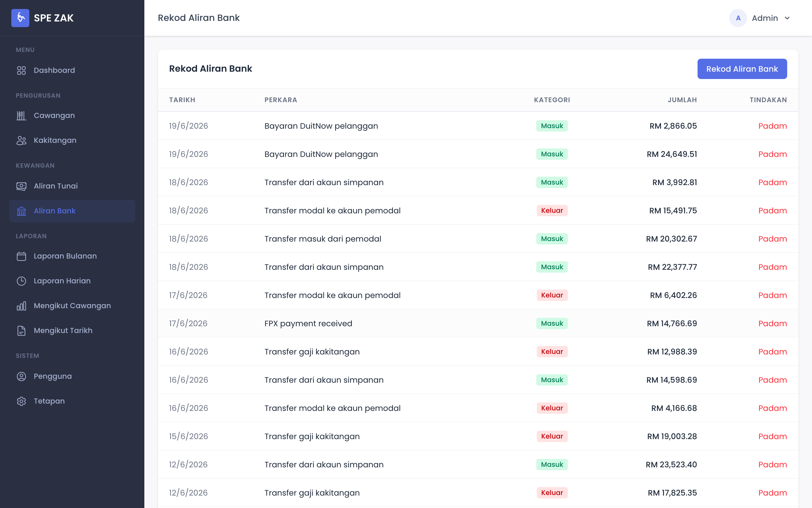Click the blue Rekod Aliran Bank button
Image resolution: width=812 pixels, height=508 pixels.
click(742, 69)
